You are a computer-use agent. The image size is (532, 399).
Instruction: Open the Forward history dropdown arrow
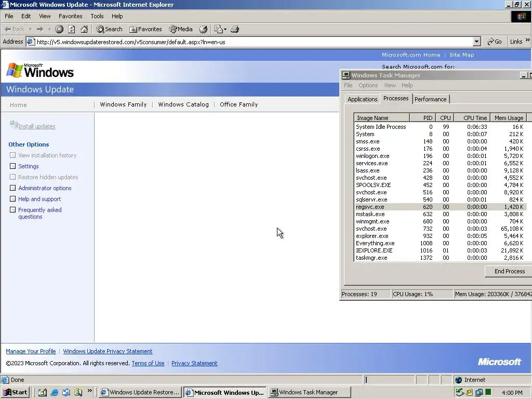point(49,30)
